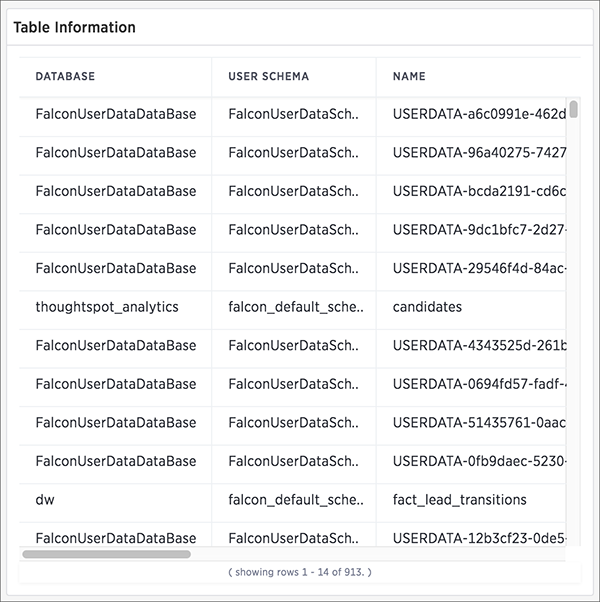This screenshot has width=600, height=602.
Task: Click the DATABASE column header
Action: pyautogui.click(x=65, y=76)
